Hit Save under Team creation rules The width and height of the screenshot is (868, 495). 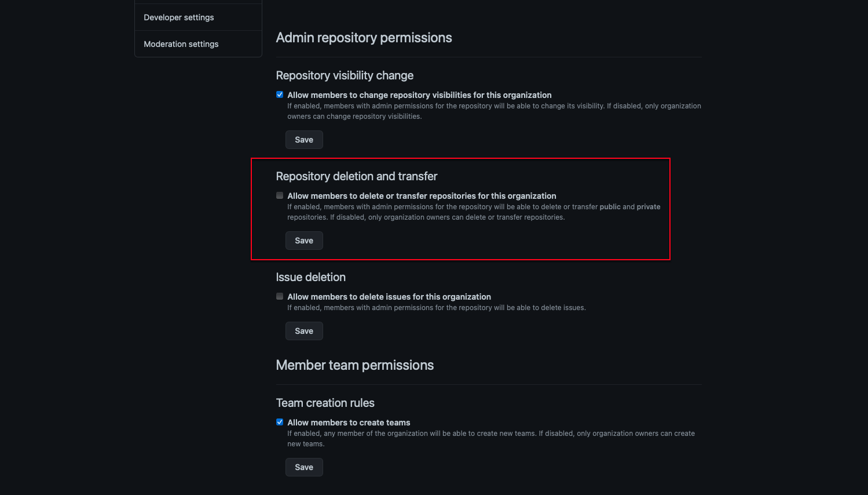(304, 467)
